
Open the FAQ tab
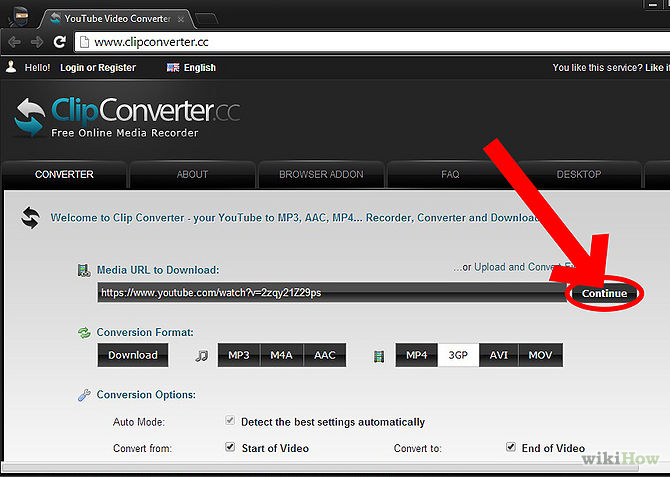click(x=450, y=174)
